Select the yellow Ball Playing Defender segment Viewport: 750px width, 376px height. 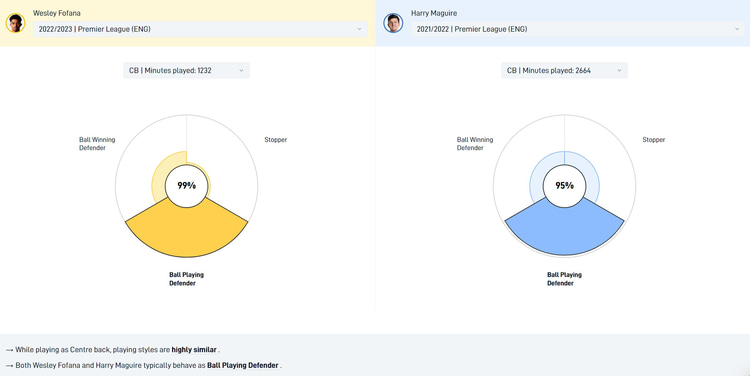click(x=187, y=232)
